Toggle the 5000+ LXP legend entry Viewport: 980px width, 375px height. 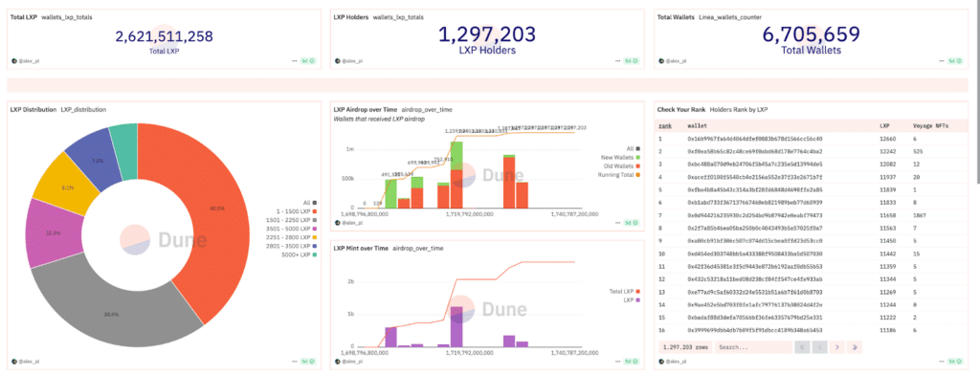tap(301, 255)
